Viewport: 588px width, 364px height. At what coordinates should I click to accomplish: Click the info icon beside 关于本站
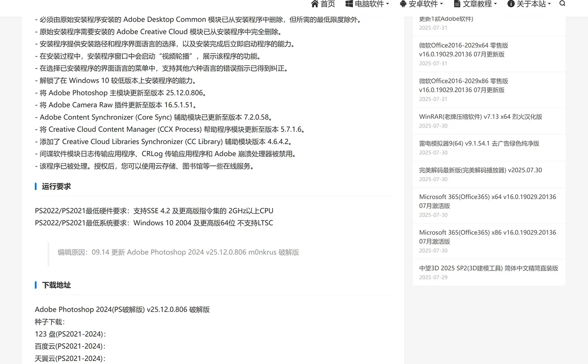click(x=511, y=4)
